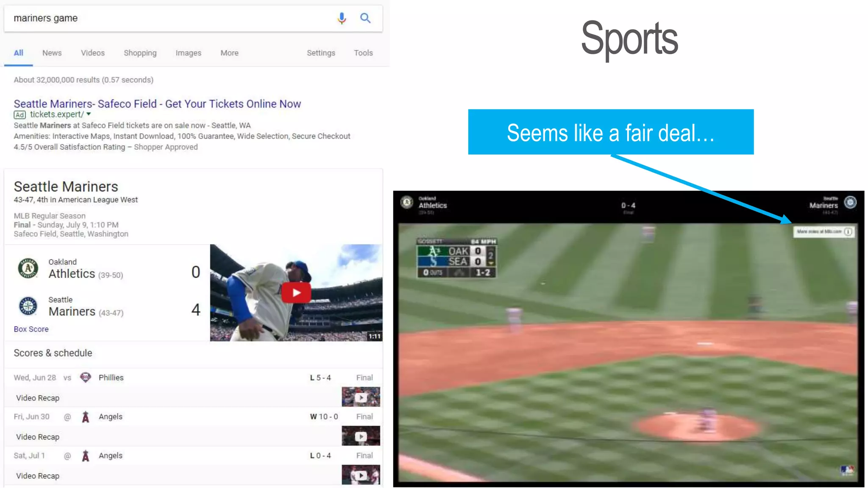
Task: Click the L 0 - 4 Angels score
Action: coord(320,455)
